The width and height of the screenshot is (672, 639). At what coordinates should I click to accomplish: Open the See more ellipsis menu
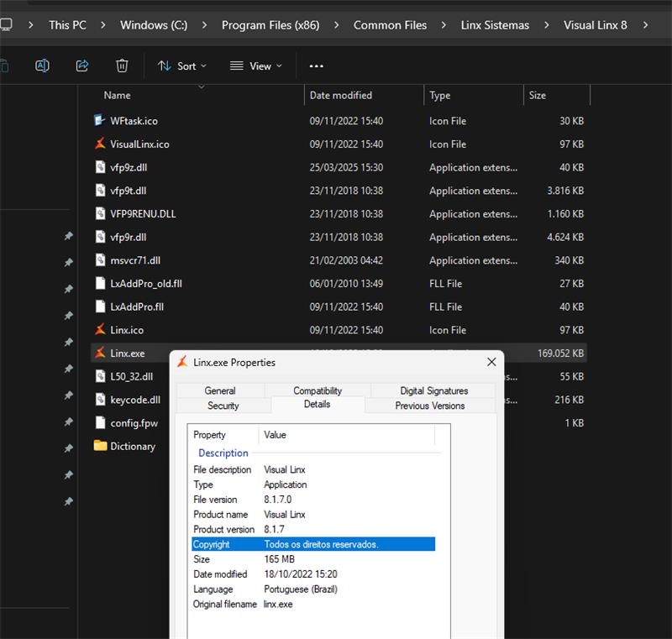pyautogui.click(x=316, y=66)
